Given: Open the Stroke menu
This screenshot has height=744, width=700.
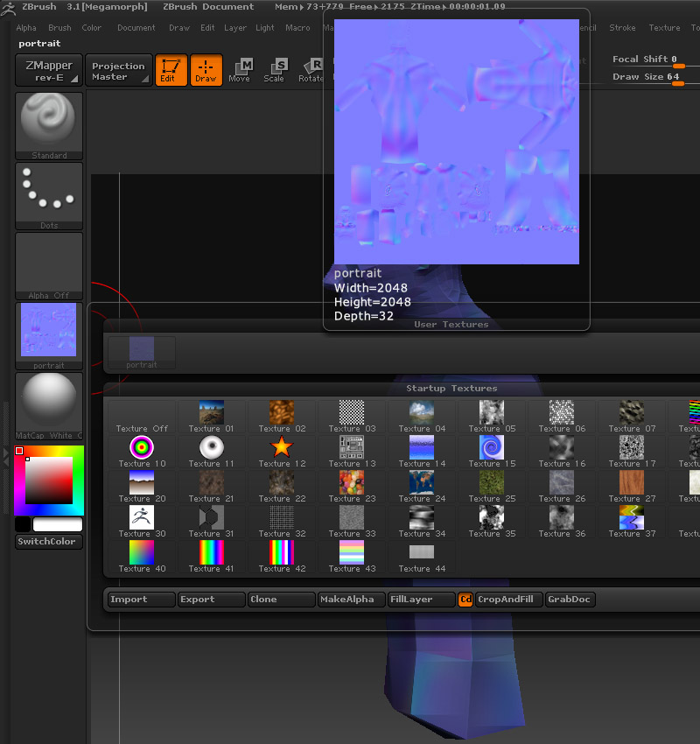Looking at the screenshot, I should pyautogui.click(x=622, y=28).
